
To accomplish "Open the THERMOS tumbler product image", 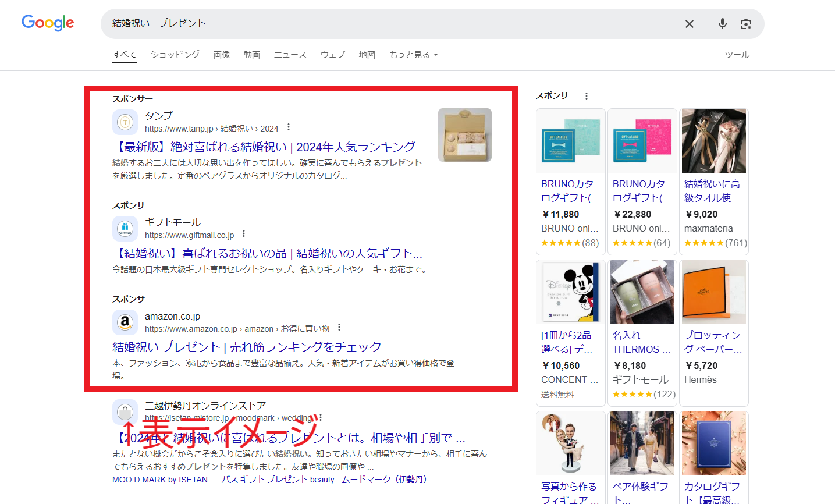I will click(642, 292).
